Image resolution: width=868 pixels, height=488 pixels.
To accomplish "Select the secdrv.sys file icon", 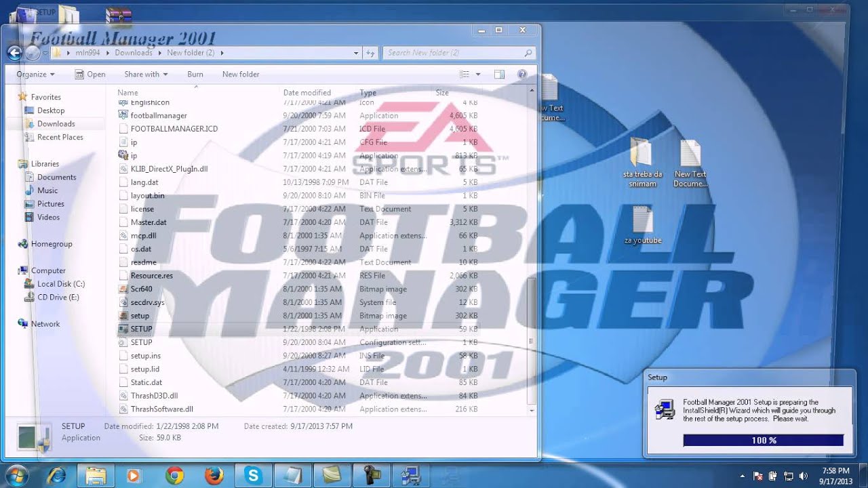I will pyautogui.click(x=123, y=302).
